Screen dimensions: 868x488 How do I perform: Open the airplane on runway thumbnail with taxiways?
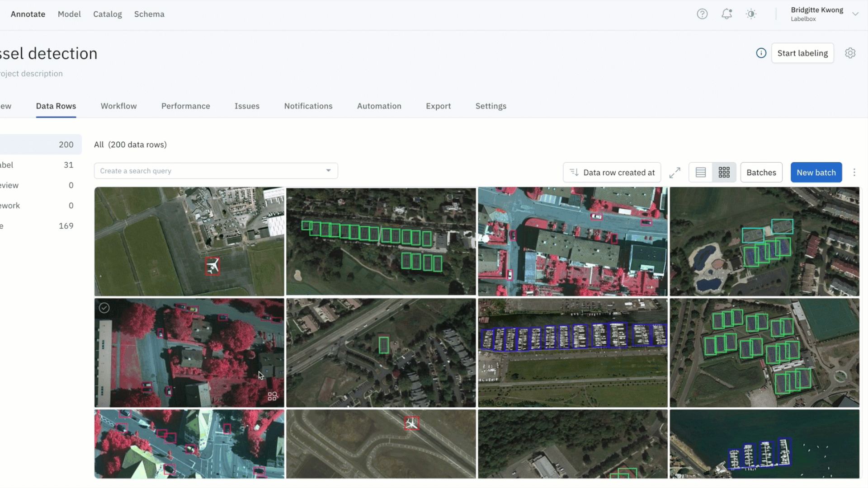[x=381, y=444]
